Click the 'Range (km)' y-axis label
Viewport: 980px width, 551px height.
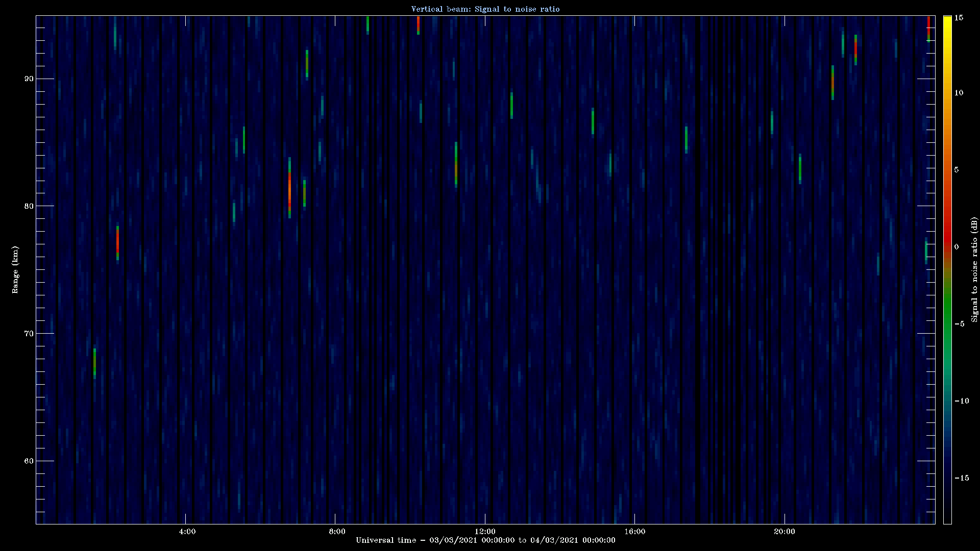click(x=15, y=269)
